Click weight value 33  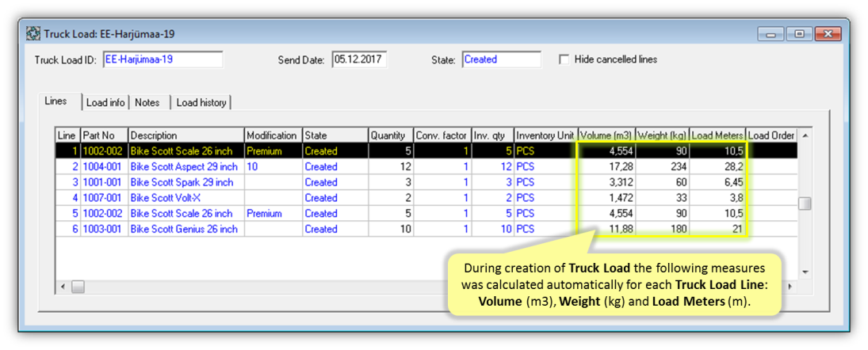click(662, 197)
